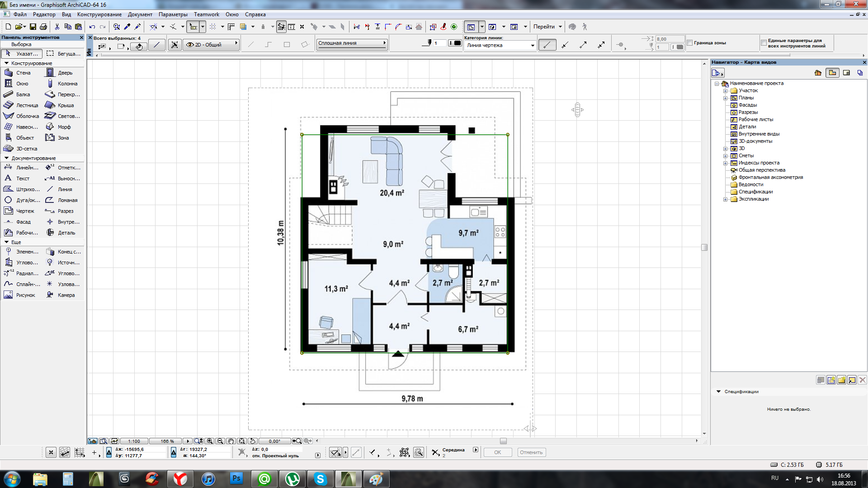
Task: Click the Отменить button
Action: 531,452
